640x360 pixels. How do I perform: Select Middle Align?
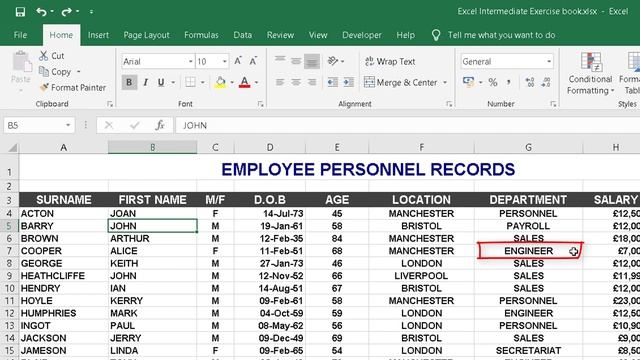[x=296, y=61]
